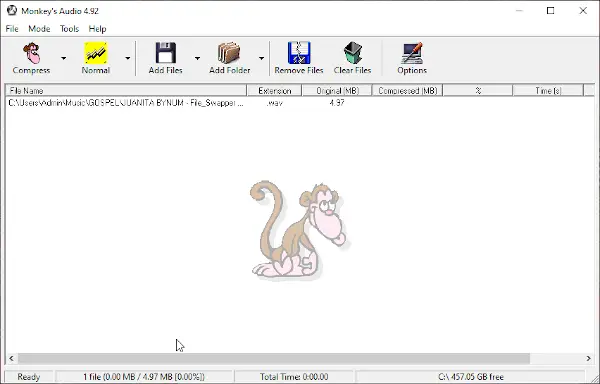This screenshot has height=384, width=600.
Task: Sort by the File Name column header
Action: pos(126,91)
